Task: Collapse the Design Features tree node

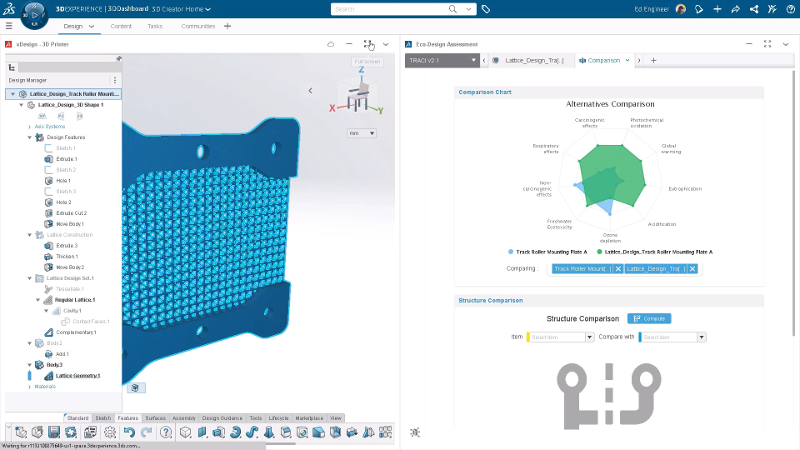Action: click(x=29, y=137)
